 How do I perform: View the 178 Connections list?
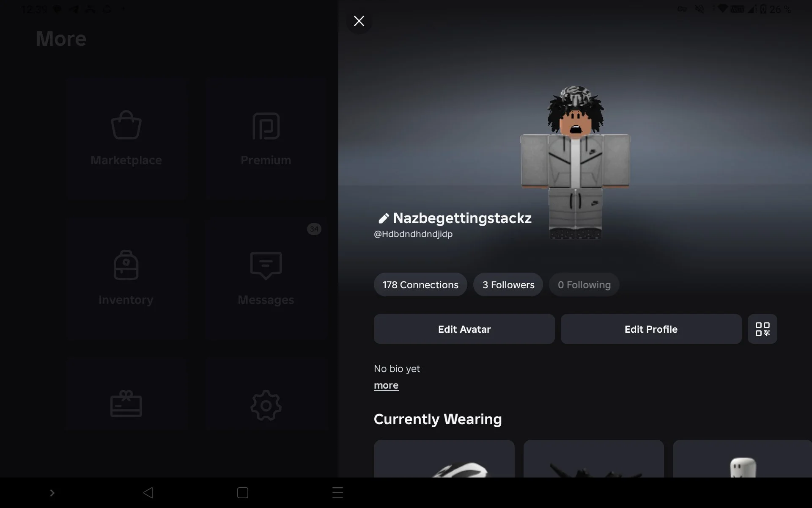pos(420,284)
